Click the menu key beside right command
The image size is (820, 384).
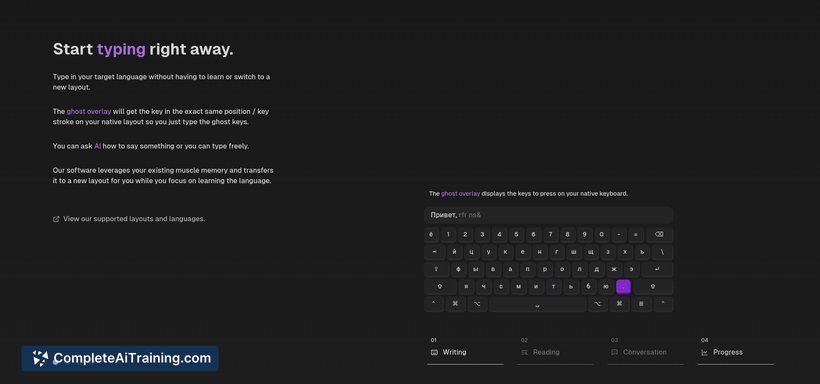tap(642, 304)
